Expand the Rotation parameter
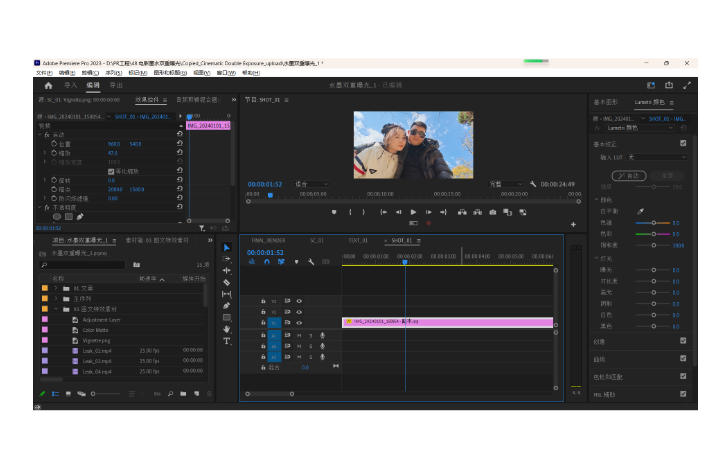The height and width of the screenshot is (450, 720). tap(45, 180)
